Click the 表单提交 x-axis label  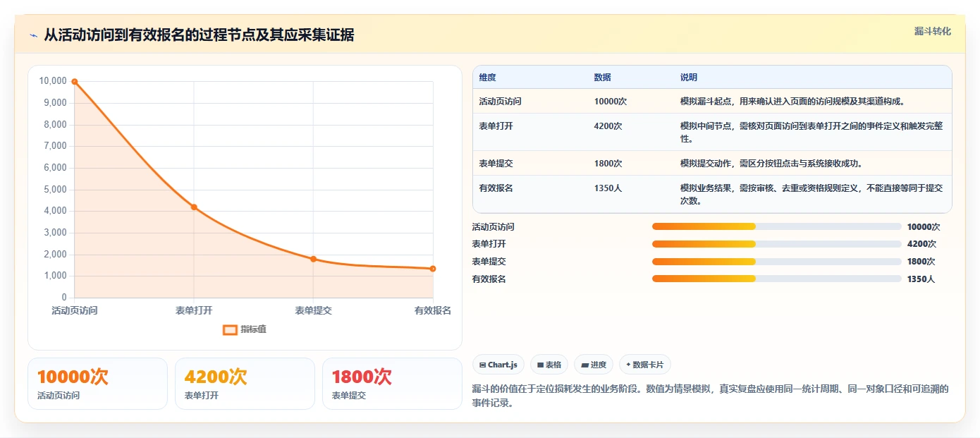tap(313, 310)
